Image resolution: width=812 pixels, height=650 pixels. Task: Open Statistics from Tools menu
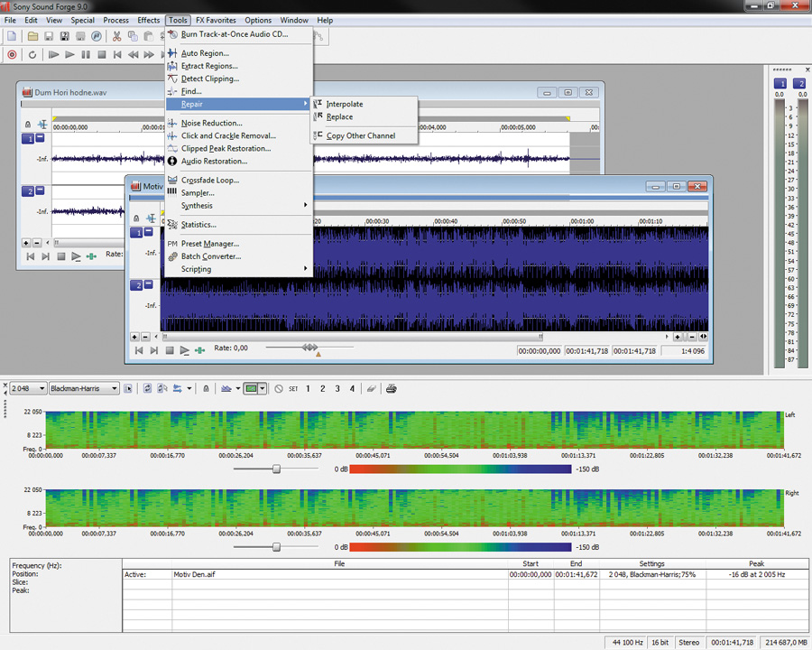point(239,225)
